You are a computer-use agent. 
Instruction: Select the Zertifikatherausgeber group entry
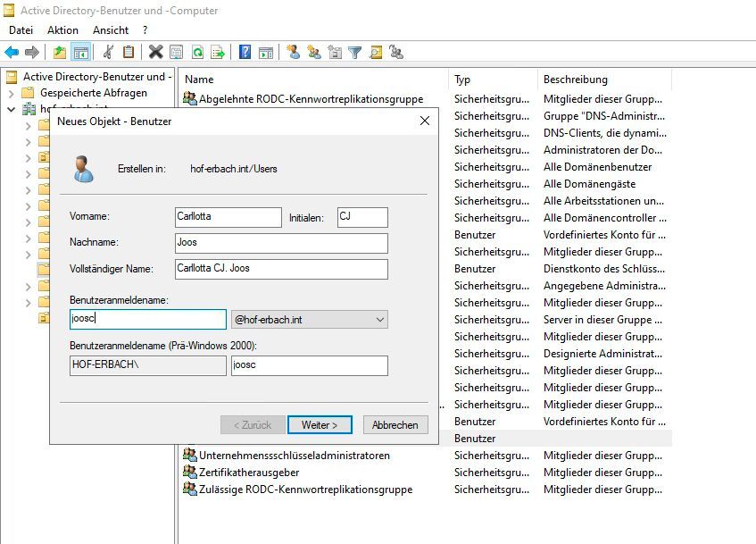pyautogui.click(x=250, y=473)
